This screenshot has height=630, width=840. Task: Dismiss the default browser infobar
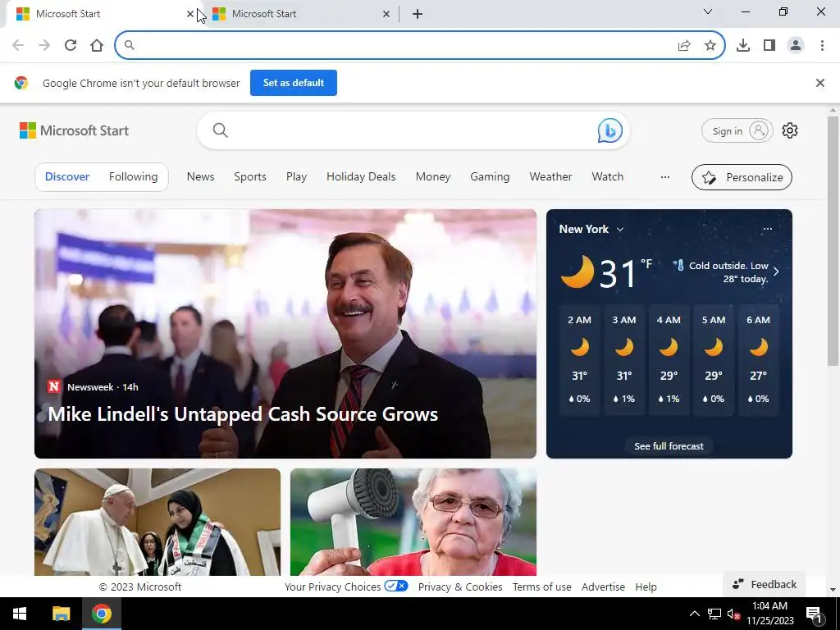(x=819, y=83)
